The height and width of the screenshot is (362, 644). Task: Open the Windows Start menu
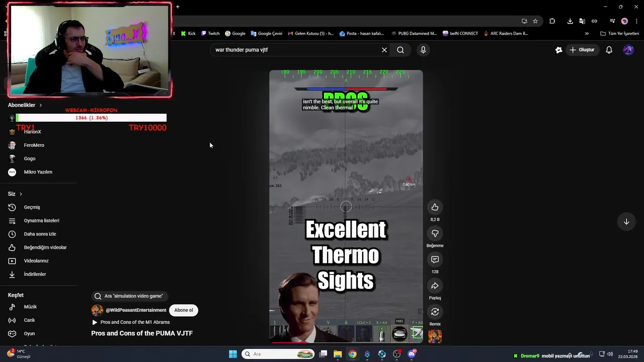pyautogui.click(x=233, y=354)
